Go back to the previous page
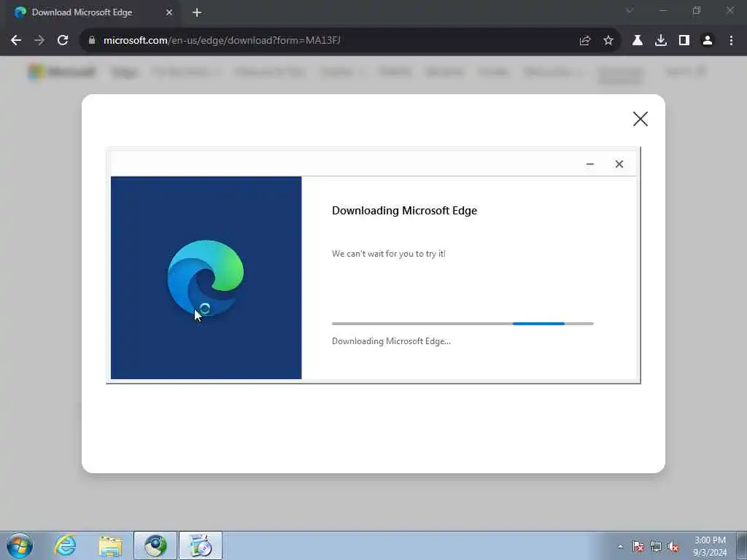 [16, 41]
